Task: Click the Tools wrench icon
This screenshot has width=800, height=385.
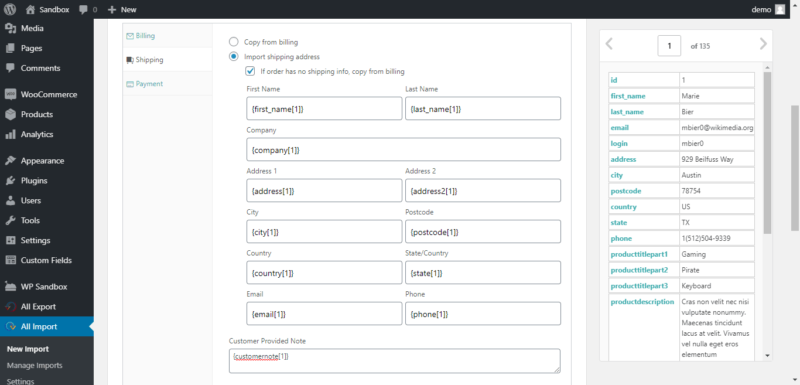Action: 10,221
